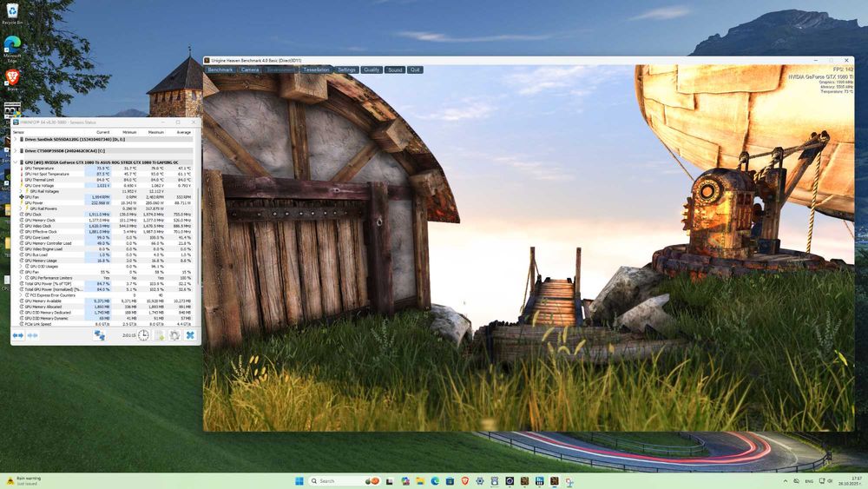Screen dimensions: 868x489
Task: Expand the GPU Rail Powers row
Action: [x=21, y=208]
